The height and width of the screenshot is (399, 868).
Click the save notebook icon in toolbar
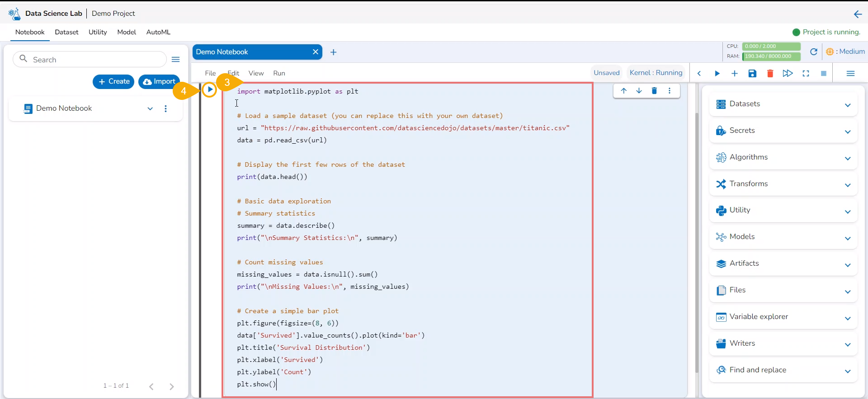752,74
